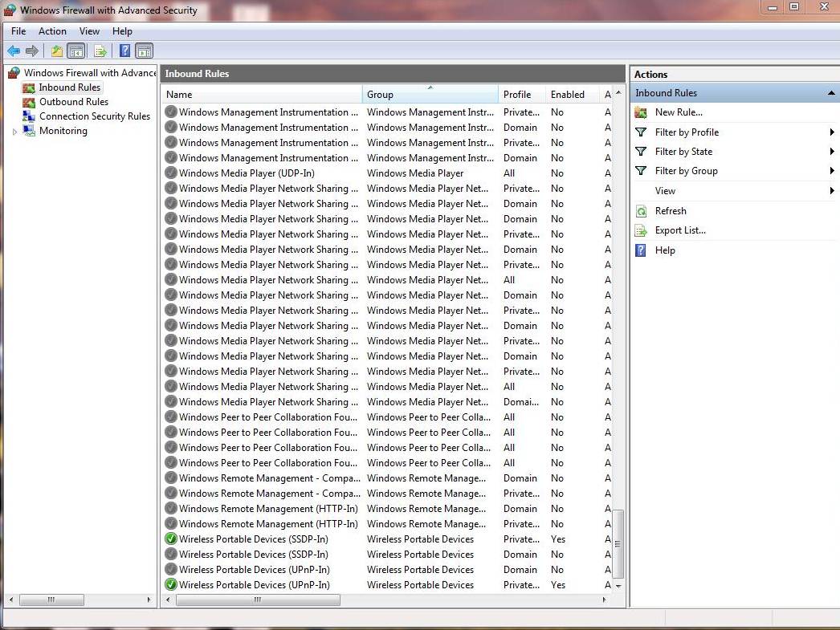Toggle the Show/Hide Action Pane icon

(144, 51)
